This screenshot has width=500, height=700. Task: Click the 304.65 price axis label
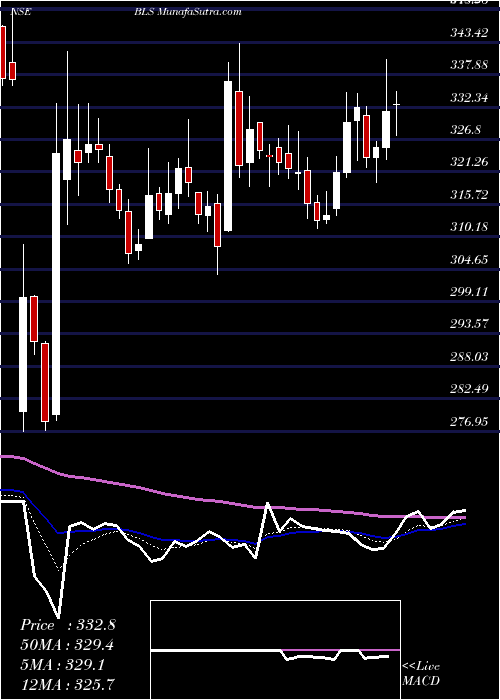click(x=469, y=259)
